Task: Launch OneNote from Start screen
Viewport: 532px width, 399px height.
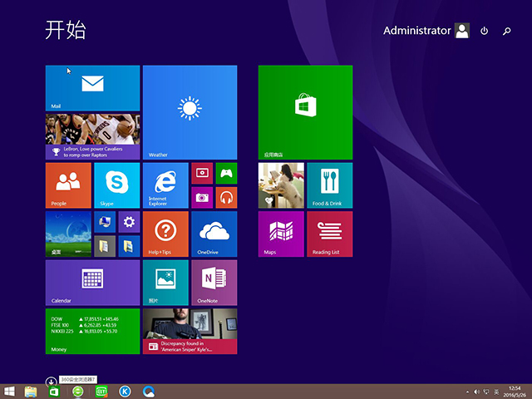Action: pyautogui.click(x=214, y=283)
